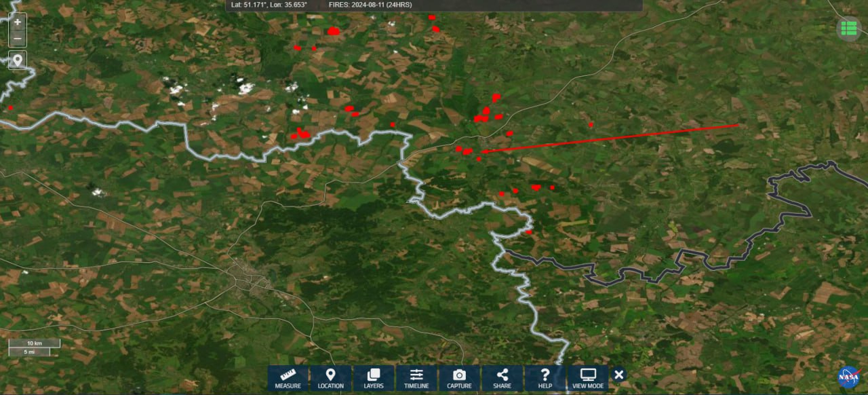Click the NASA logo

pyautogui.click(x=848, y=377)
